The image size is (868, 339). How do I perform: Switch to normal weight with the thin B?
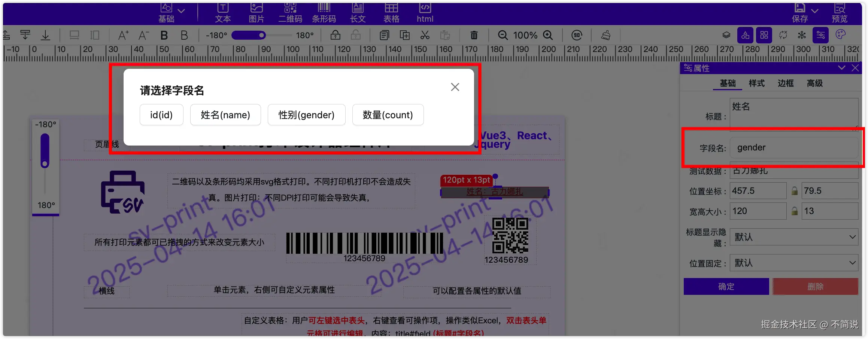click(184, 35)
